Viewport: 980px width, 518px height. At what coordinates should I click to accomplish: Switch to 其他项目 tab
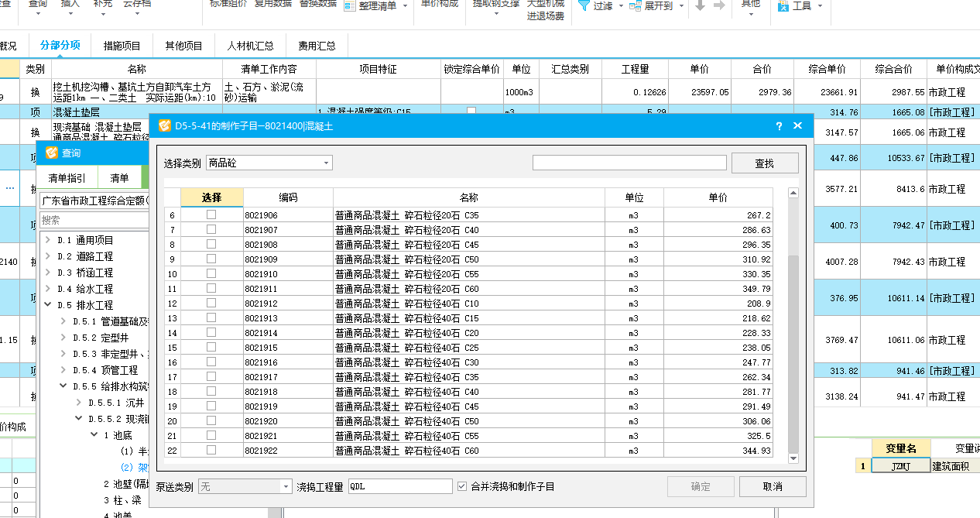click(x=183, y=46)
